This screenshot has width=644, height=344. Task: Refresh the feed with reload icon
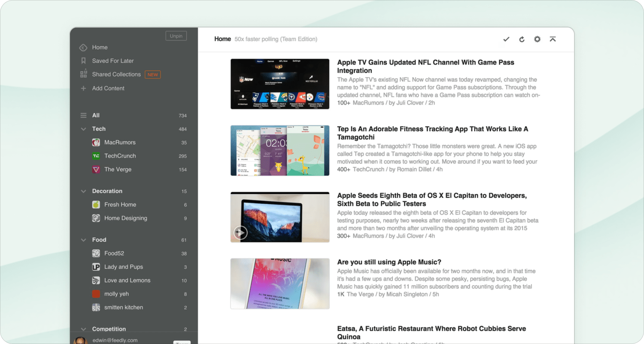[522, 39]
